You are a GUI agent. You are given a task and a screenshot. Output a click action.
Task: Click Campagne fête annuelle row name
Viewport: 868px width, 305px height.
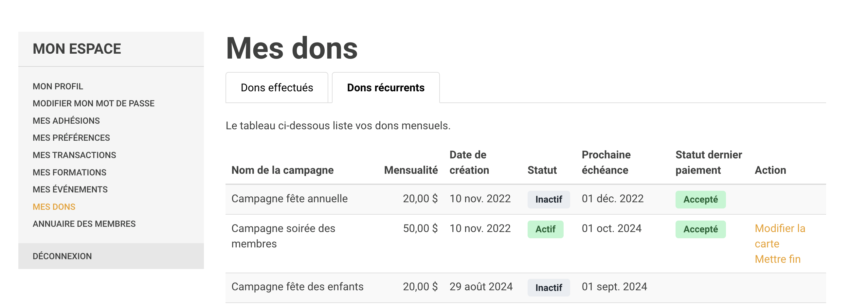point(289,199)
